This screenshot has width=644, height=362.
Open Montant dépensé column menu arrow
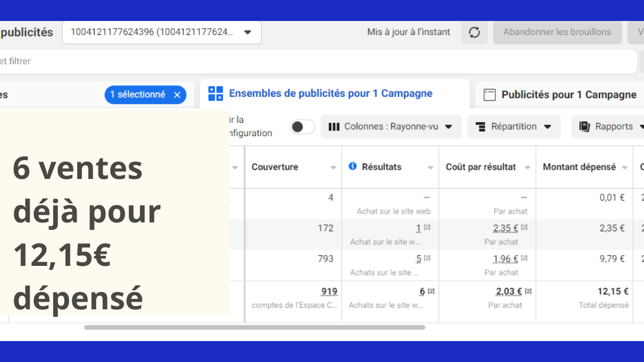point(625,168)
